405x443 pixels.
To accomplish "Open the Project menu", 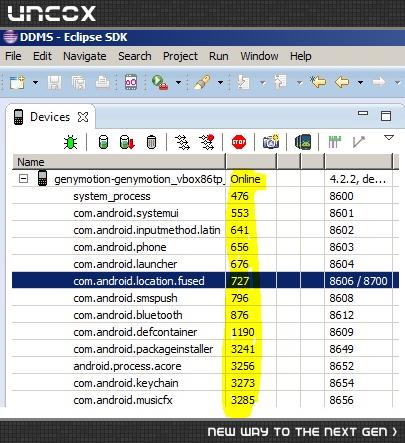I will pos(180,56).
